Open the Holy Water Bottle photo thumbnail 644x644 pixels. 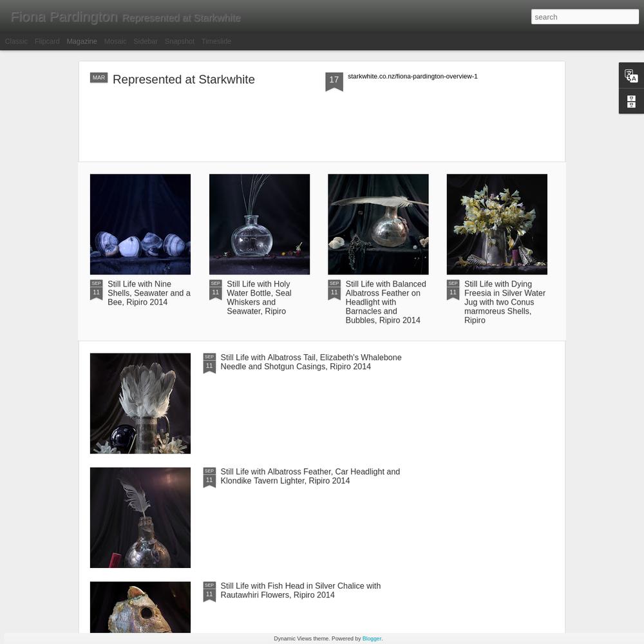tap(259, 224)
